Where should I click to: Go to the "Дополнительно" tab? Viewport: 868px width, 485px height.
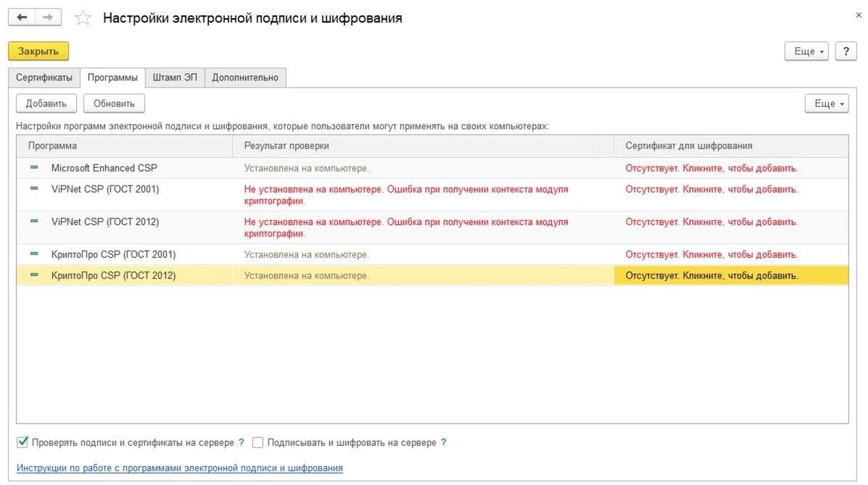point(245,77)
